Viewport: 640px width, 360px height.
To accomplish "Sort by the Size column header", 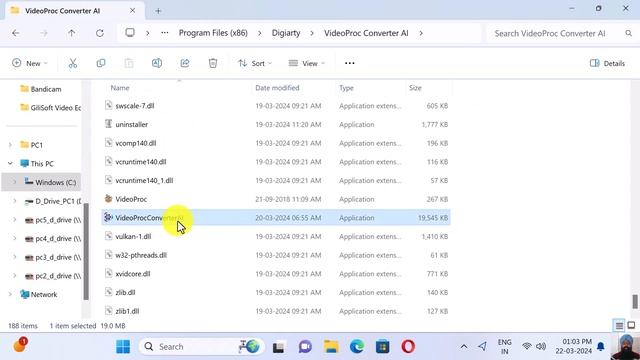I will (x=415, y=88).
